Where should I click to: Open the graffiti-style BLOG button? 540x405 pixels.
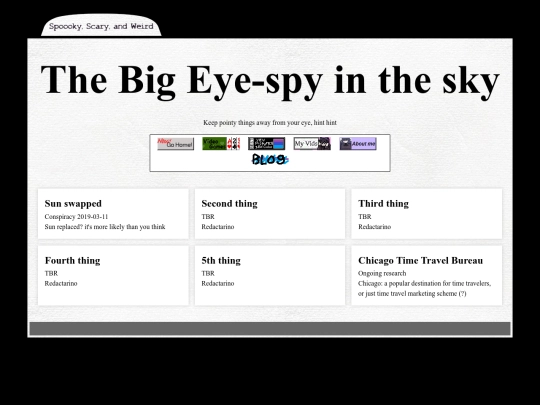(270, 159)
